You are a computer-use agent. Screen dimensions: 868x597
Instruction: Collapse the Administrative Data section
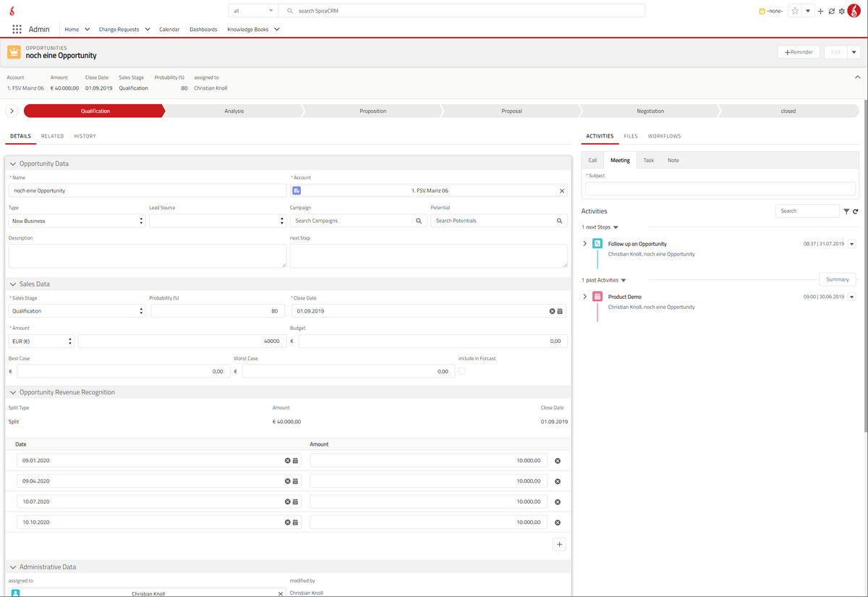click(x=13, y=567)
